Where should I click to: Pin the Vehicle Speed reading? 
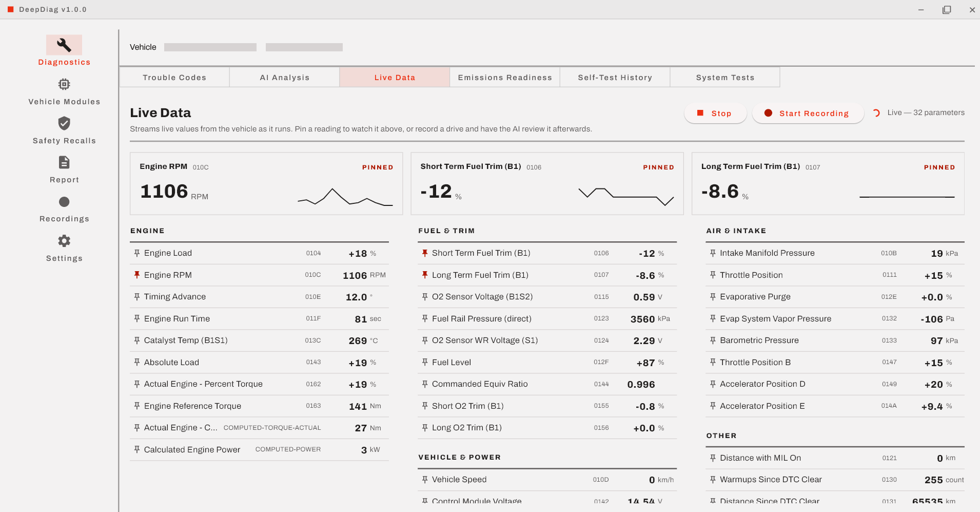(425, 480)
